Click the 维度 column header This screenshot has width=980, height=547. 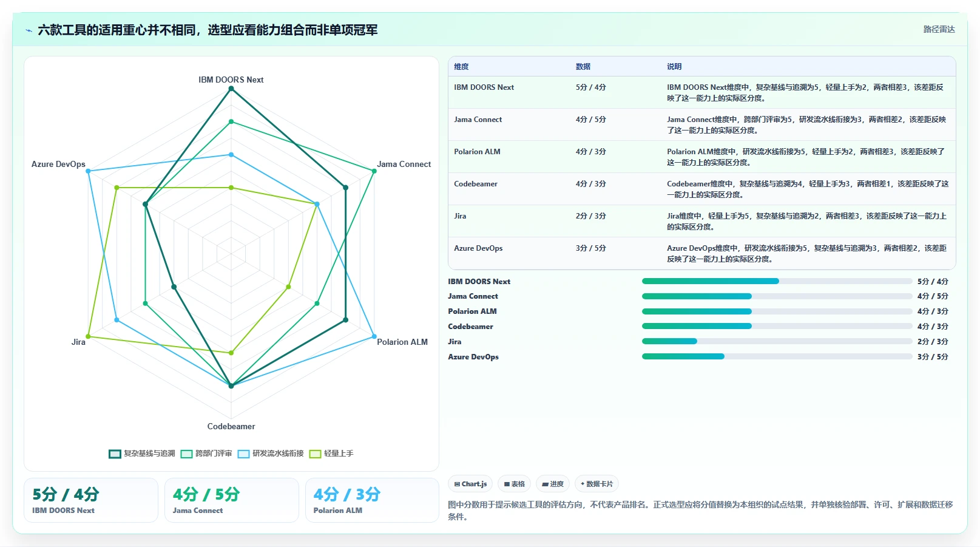coord(461,67)
